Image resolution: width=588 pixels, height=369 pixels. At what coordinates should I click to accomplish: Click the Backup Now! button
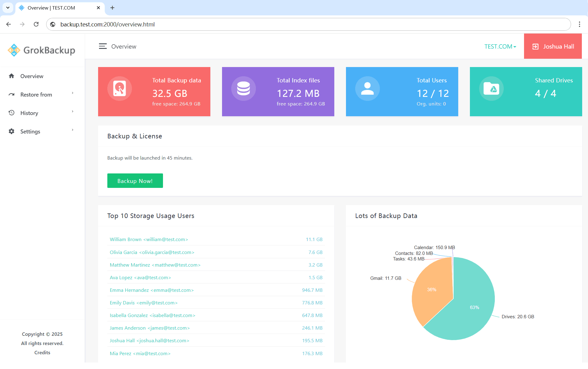pos(135,181)
